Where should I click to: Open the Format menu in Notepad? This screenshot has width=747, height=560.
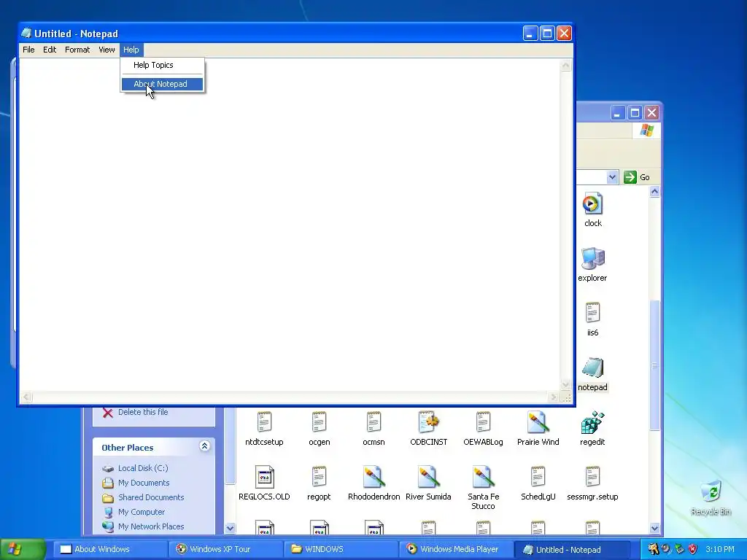[x=77, y=50]
